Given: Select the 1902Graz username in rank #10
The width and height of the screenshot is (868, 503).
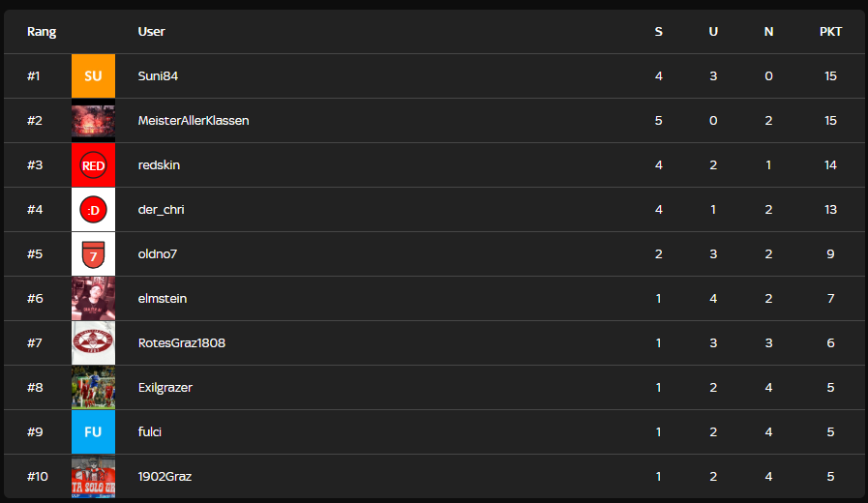Looking at the screenshot, I should coord(165,477).
